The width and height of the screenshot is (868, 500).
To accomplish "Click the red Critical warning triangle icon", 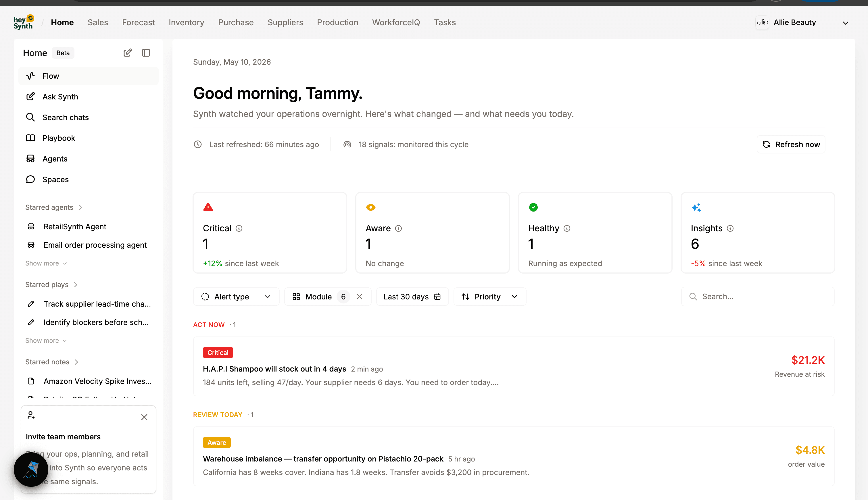I will point(208,207).
